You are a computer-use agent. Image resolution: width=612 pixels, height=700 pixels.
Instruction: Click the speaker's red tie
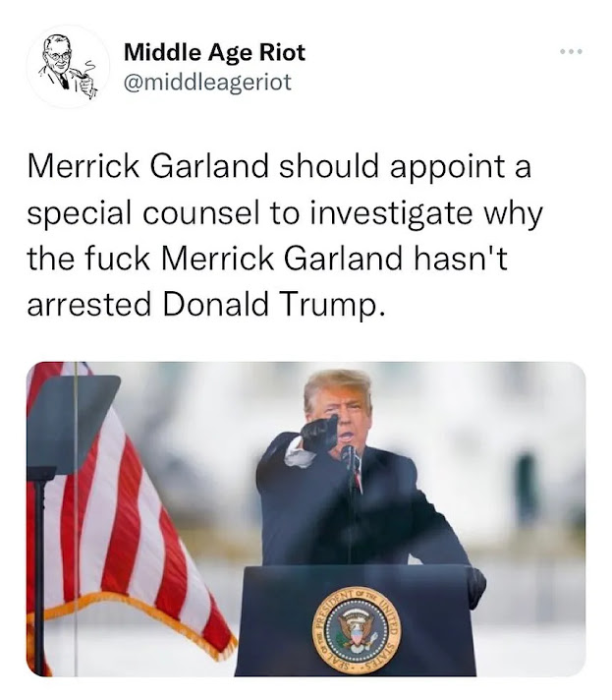[x=359, y=477]
